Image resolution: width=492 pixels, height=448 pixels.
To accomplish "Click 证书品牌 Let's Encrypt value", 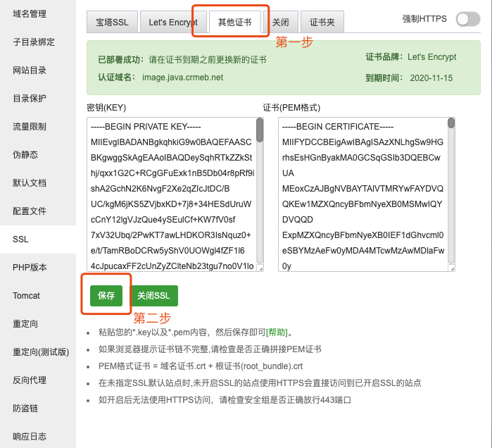I will (431, 57).
